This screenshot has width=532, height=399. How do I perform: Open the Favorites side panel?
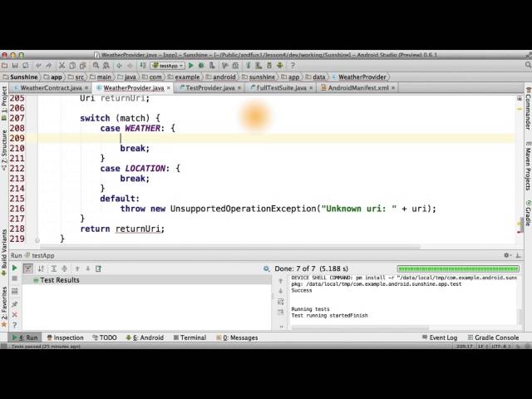pos(4,307)
